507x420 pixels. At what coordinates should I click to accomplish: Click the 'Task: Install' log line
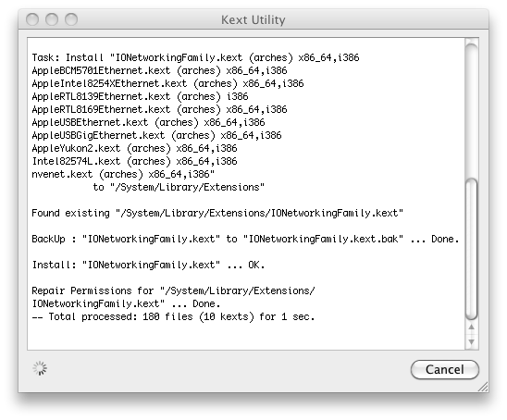pyautogui.click(x=195, y=57)
